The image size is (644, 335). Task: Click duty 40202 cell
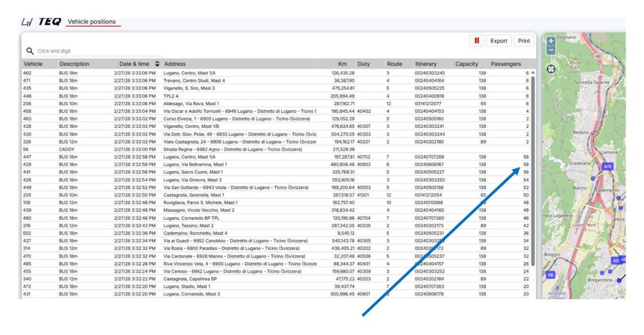(364, 248)
